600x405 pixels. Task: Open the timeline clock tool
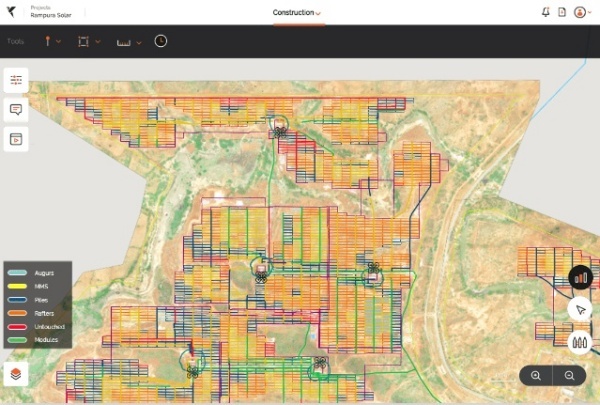click(x=161, y=41)
